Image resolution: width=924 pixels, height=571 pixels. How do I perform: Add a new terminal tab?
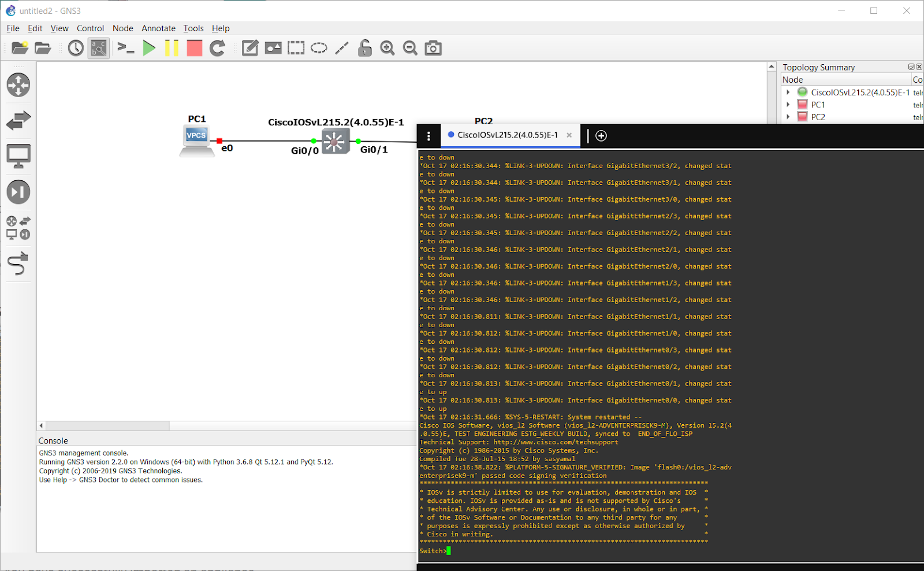click(601, 136)
